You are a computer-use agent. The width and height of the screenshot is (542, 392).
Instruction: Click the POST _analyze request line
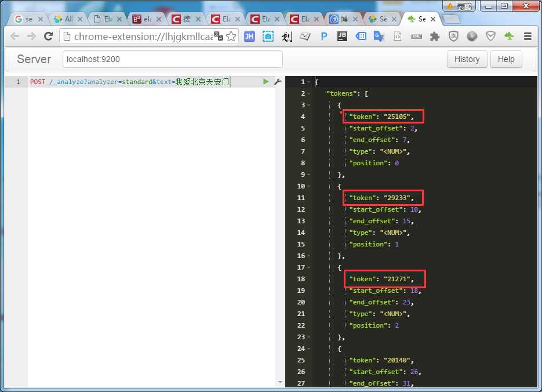[130, 82]
